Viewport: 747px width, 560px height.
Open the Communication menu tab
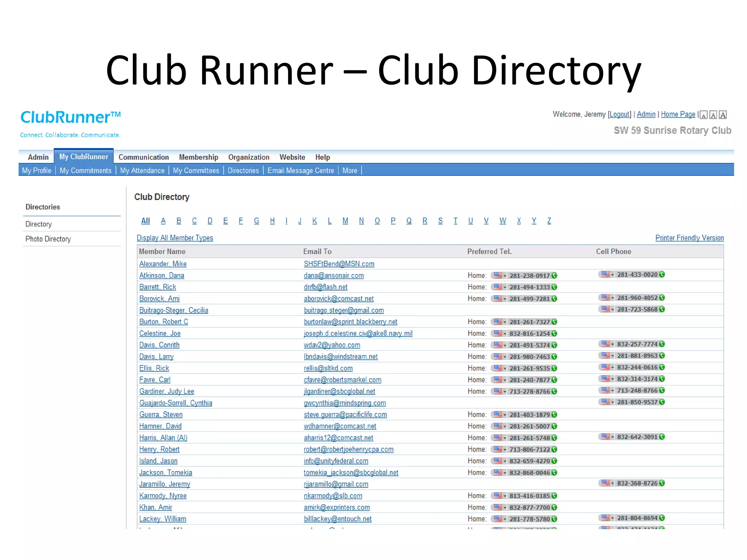[x=144, y=157]
